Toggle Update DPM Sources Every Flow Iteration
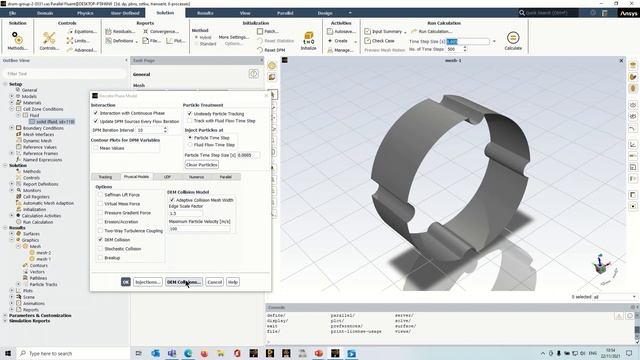The width and height of the screenshot is (640, 360). pos(96,121)
